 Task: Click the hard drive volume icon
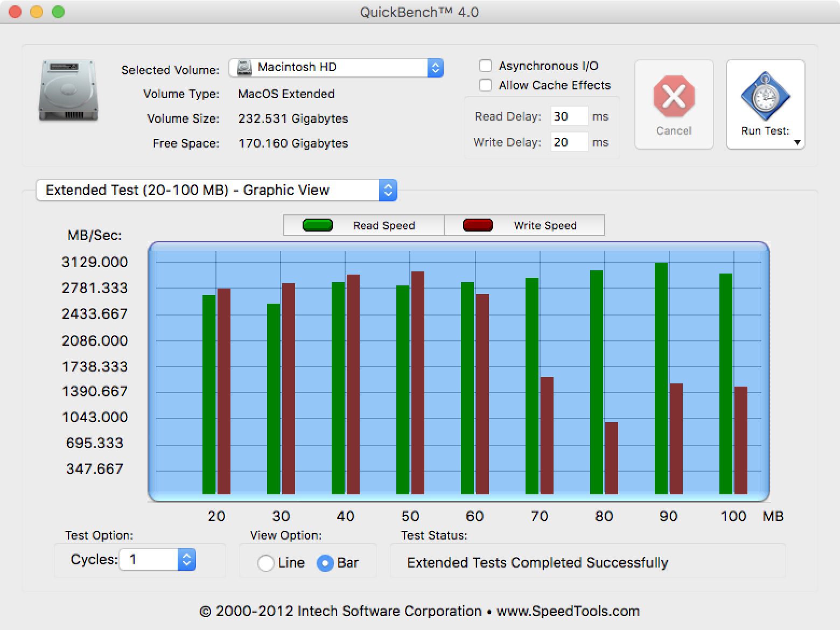click(x=68, y=90)
